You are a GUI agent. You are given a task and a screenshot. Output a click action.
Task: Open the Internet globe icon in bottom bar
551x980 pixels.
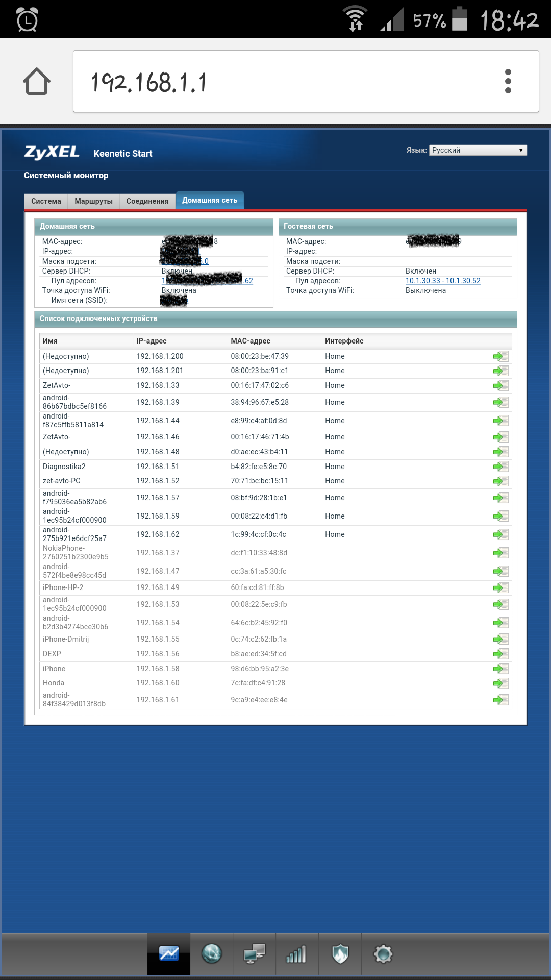212,953
